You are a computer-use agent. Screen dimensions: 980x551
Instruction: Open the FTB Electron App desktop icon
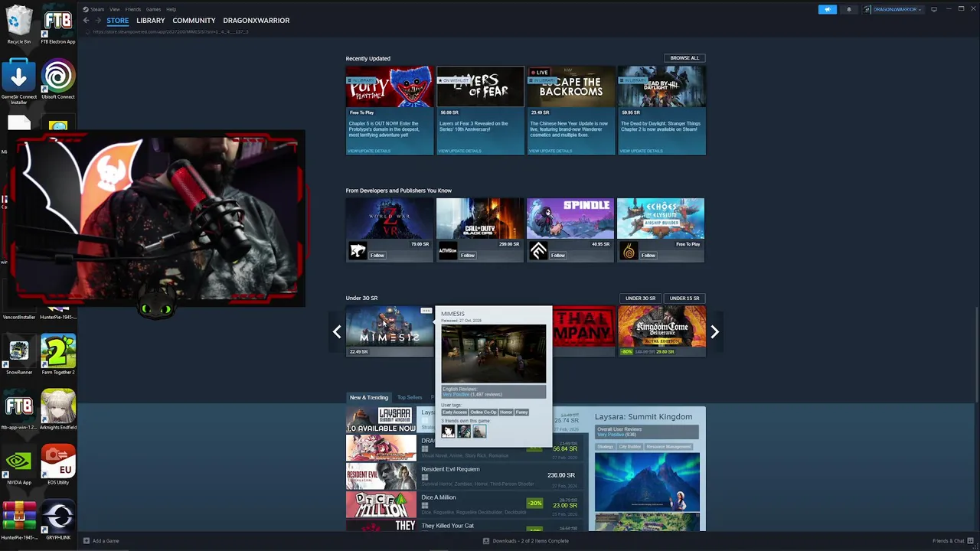pyautogui.click(x=58, y=24)
